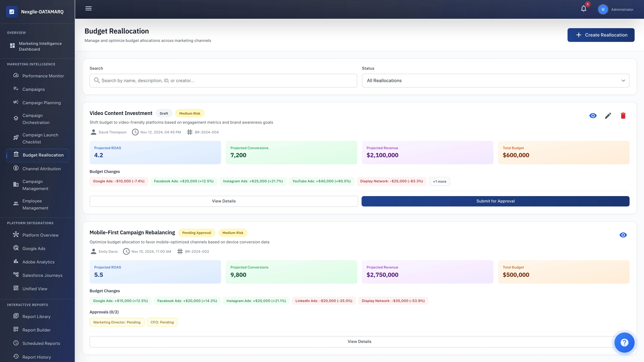Click the hamburger menu icon

pyautogui.click(x=89, y=9)
